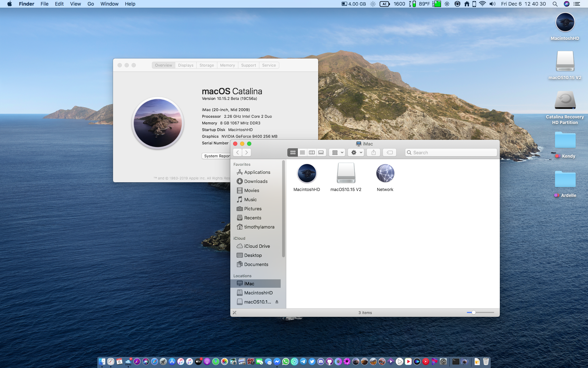Go forward in Finder window
Image resolution: width=588 pixels, height=368 pixels.
[x=246, y=152]
